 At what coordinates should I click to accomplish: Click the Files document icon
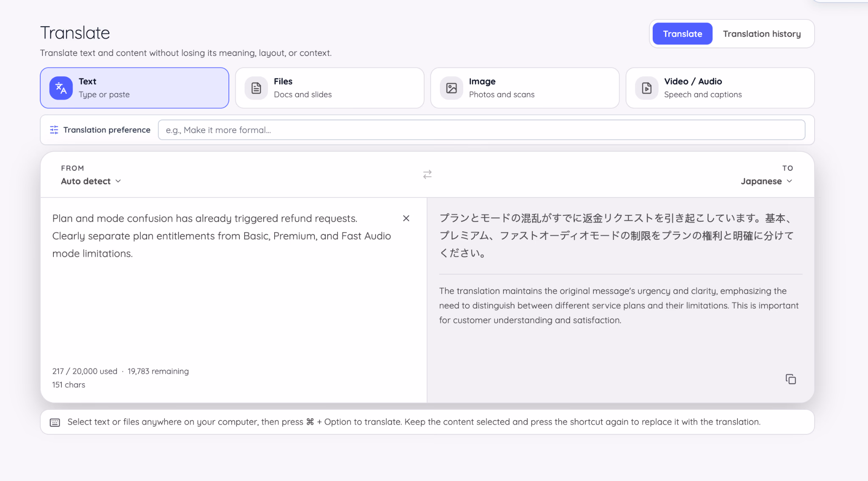click(256, 88)
